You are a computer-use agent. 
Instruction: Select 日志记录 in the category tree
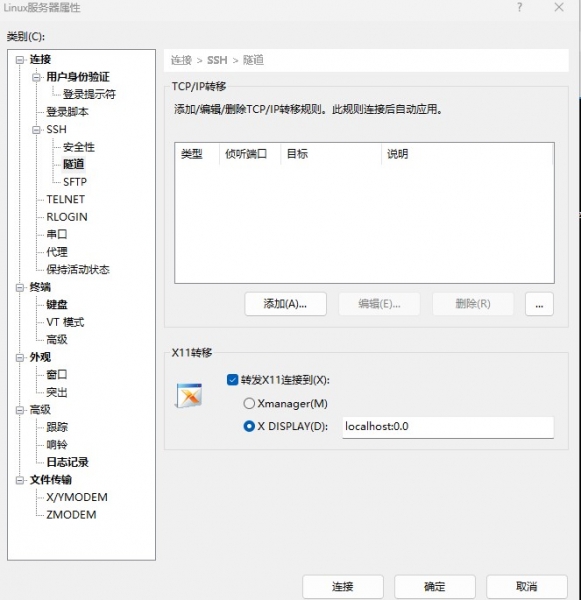coord(67,462)
